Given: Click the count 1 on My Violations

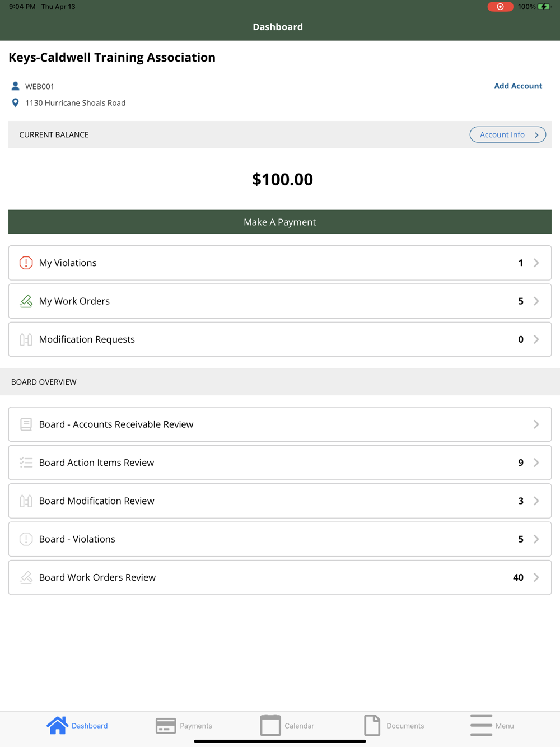Looking at the screenshot, I should 521,263.
